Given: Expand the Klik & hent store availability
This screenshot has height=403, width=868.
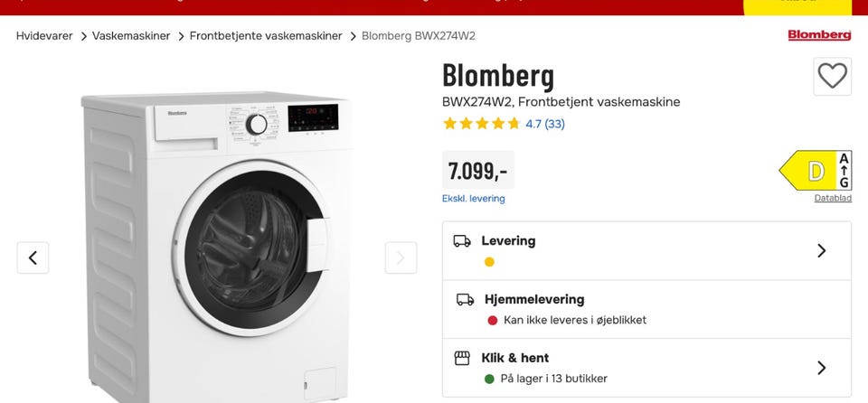Looking at the screenshot, I should (821, 368).
